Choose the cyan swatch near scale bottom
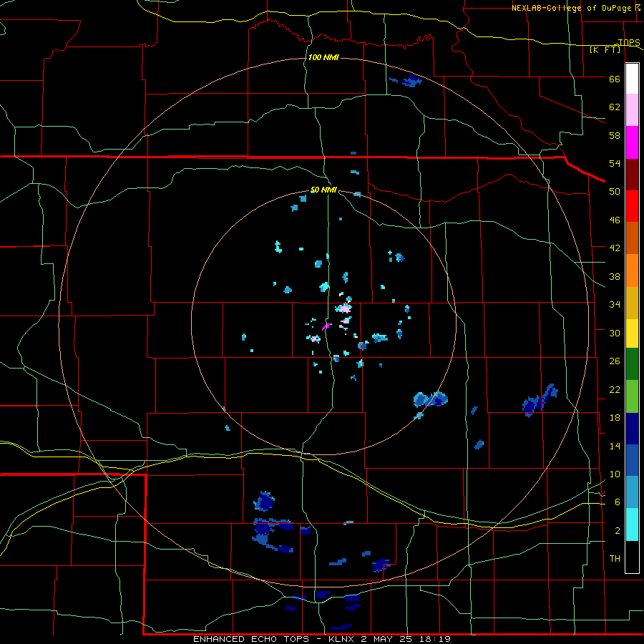Viewport: 644px width, 644px height. 632,525
